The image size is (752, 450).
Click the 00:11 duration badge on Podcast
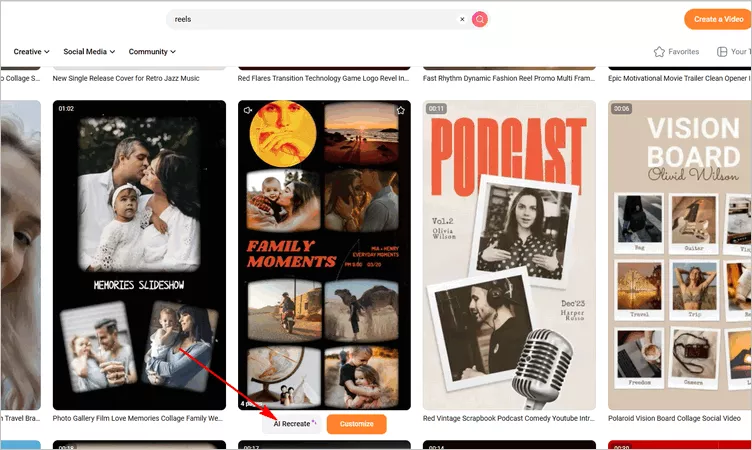coord(436,109)
